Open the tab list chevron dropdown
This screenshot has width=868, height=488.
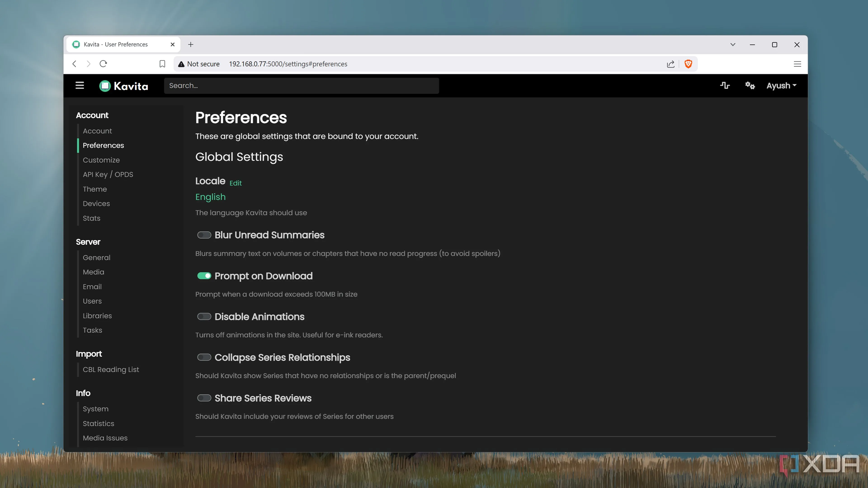point(733,45)
